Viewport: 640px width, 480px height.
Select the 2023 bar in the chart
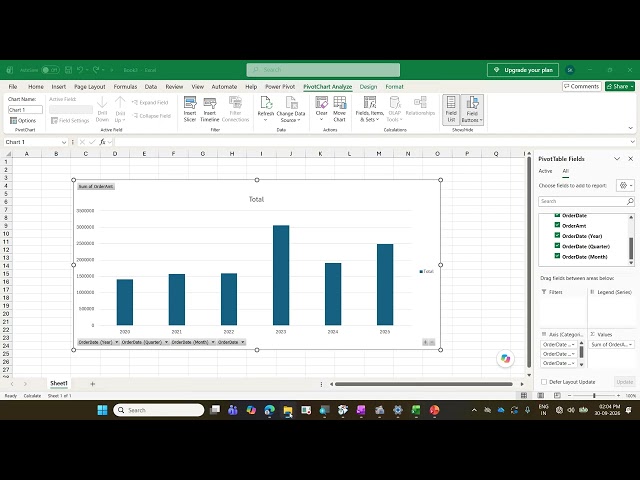[281, 275]
